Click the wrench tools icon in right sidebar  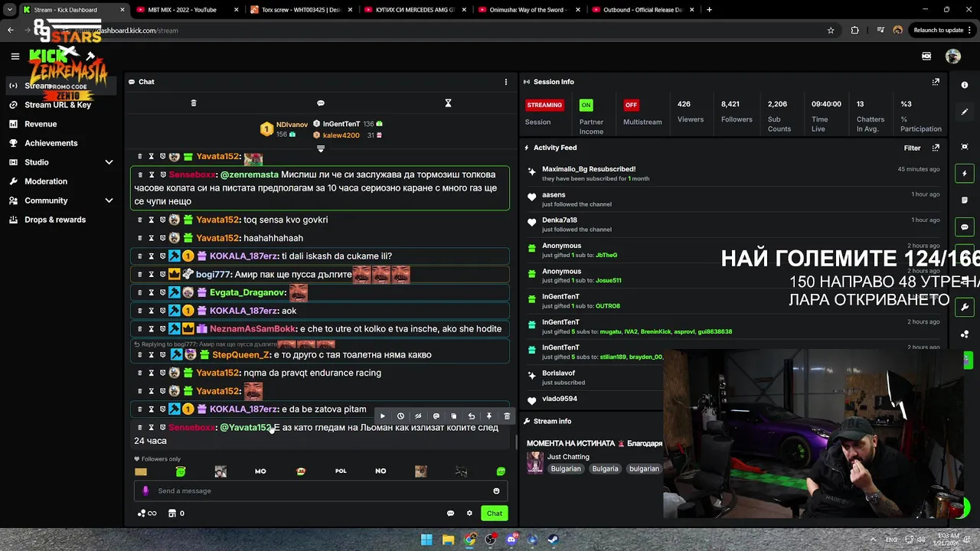pyautogui.click(x=965, y=307)
